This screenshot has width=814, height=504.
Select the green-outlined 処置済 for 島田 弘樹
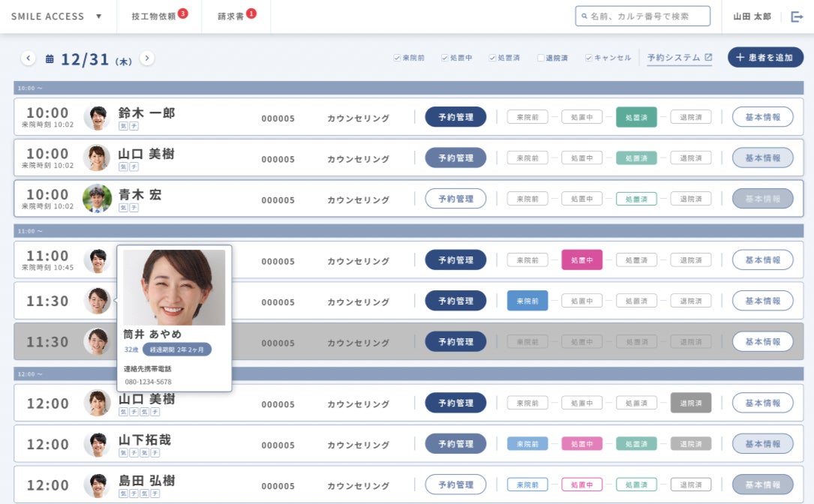coord(636,484)
